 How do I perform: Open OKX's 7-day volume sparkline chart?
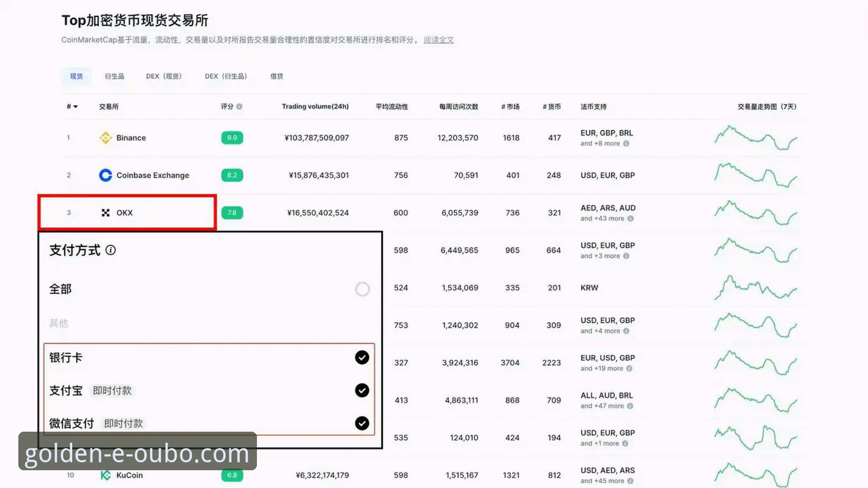pos(756,212)
